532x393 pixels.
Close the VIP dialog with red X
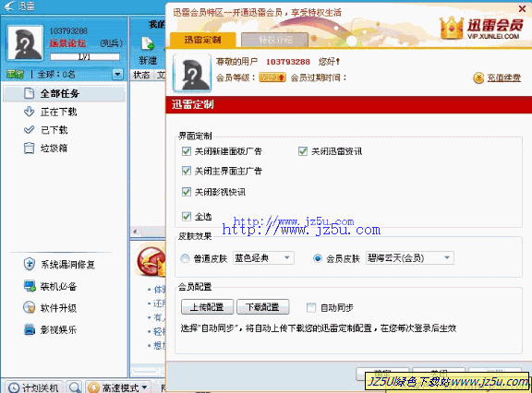click(523, 9)
